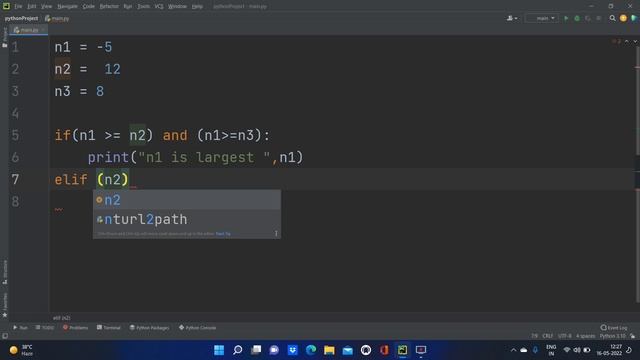The width and height of the screenshot is (640, 360).
Task: Open the Terminal tool window
Action: 109,328
